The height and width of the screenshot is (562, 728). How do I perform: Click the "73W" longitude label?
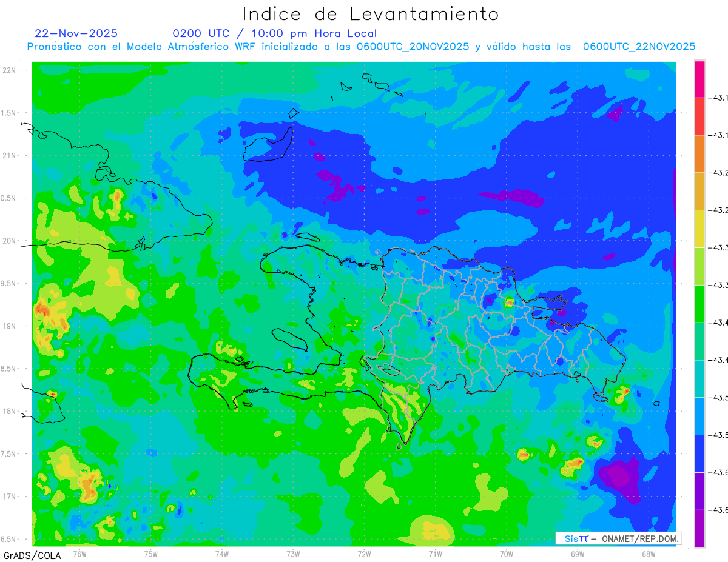pos(293,554)
